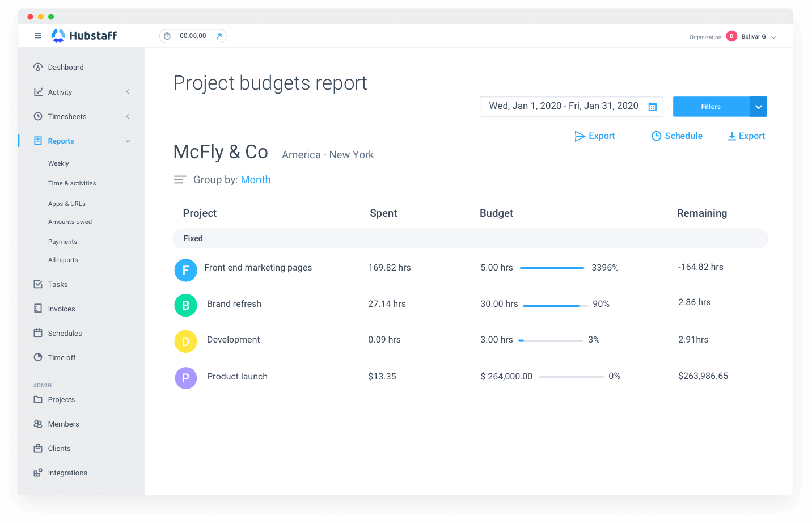Open Development project
Screen dimensions: 812x523
click(233, 340)
